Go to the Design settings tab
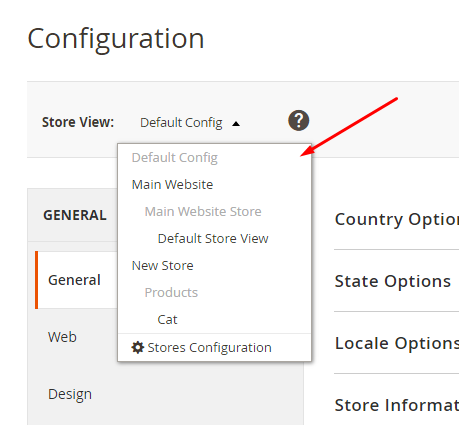 pos(70,394)
